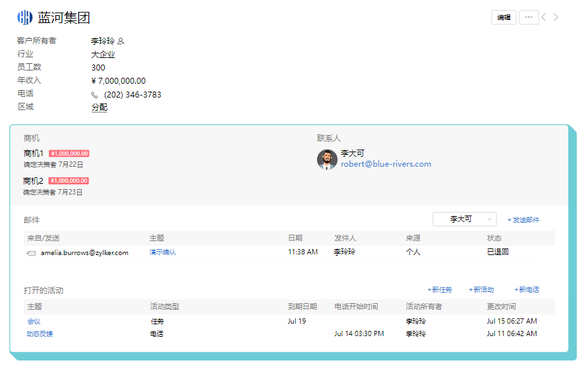Click the + 发送邮件 link
Viewport: 588px width, 373px height.
click(523, 220)
